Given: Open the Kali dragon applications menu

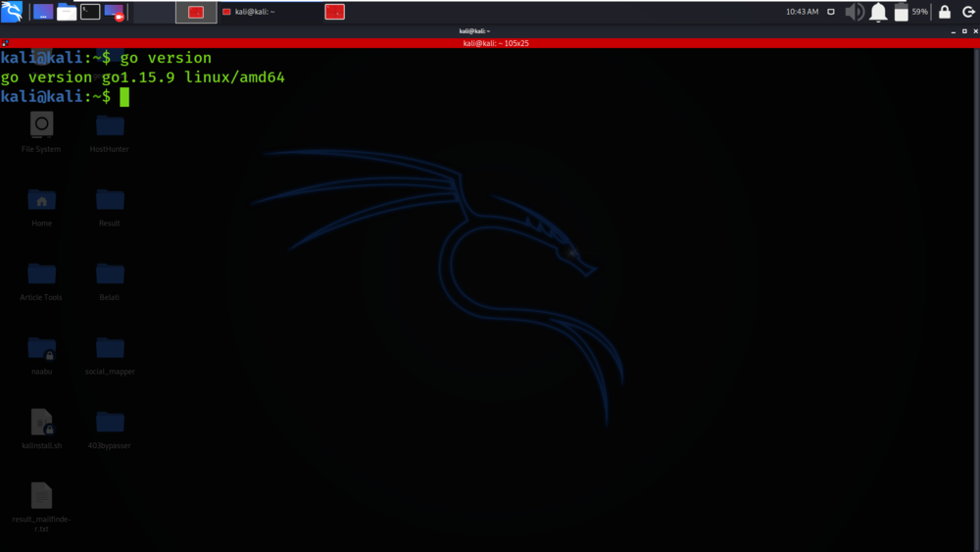Looking at the screenshot, I should tap(12, 11).
